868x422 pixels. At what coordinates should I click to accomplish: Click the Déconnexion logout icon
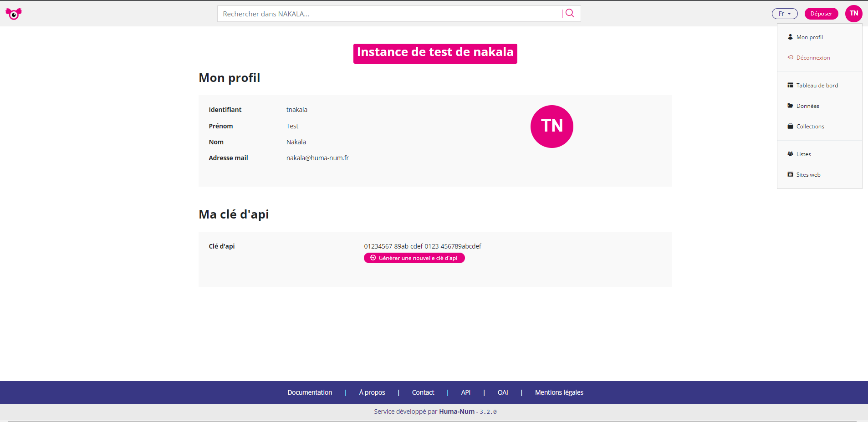[x=790, y=57]
